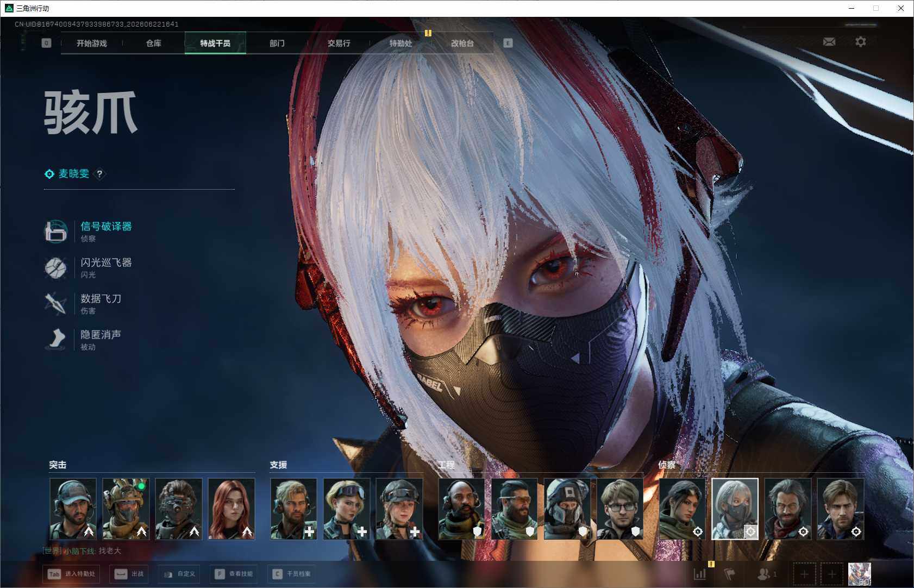Select the 隐匿消声 passive skill icon
The image size is (914, 588).
(x=55, y=340)
